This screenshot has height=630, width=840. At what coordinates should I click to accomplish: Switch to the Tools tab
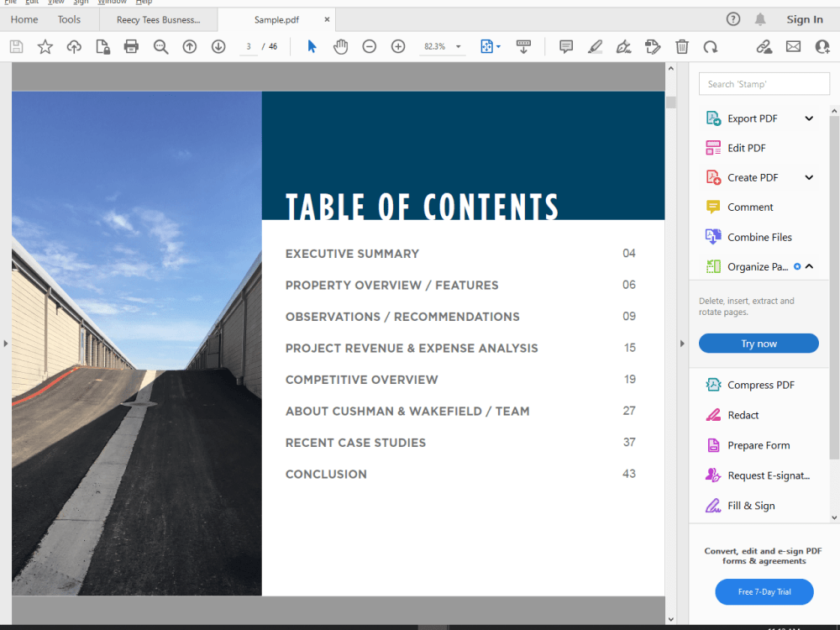(69, 19)
